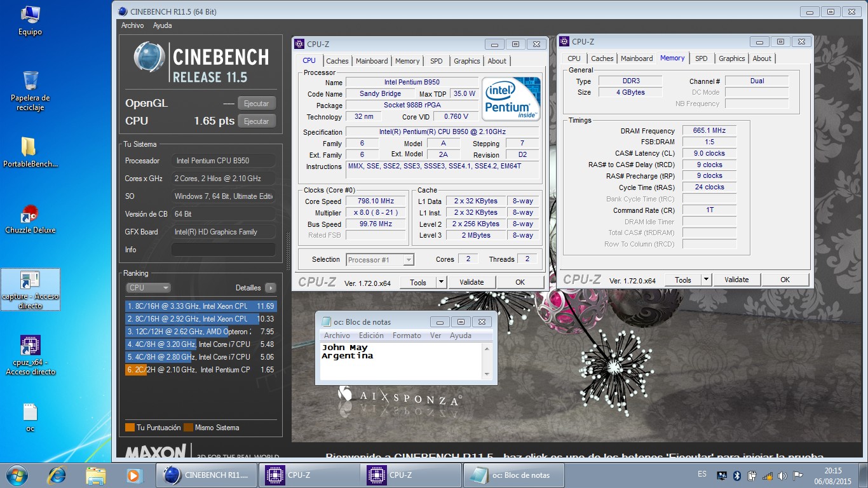Run the OpenGL test with Ejecutar
Screen dimensions: 868x488
point(257,104)
